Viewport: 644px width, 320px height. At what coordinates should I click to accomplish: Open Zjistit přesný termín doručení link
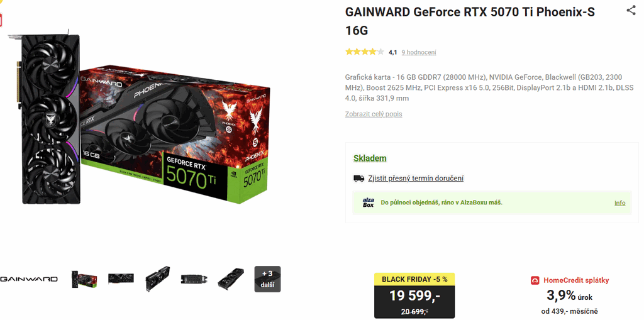[416, 179]
